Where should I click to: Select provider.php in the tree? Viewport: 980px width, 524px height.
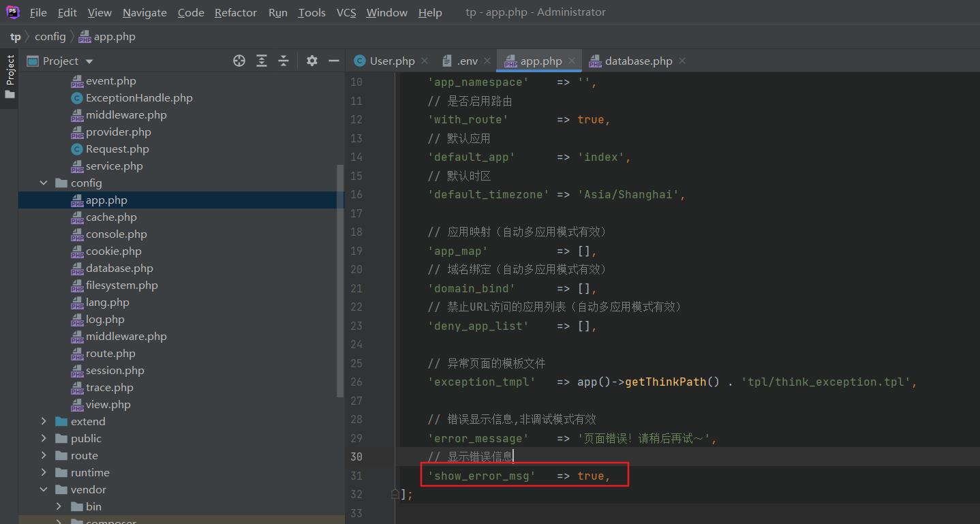(119, 132)
